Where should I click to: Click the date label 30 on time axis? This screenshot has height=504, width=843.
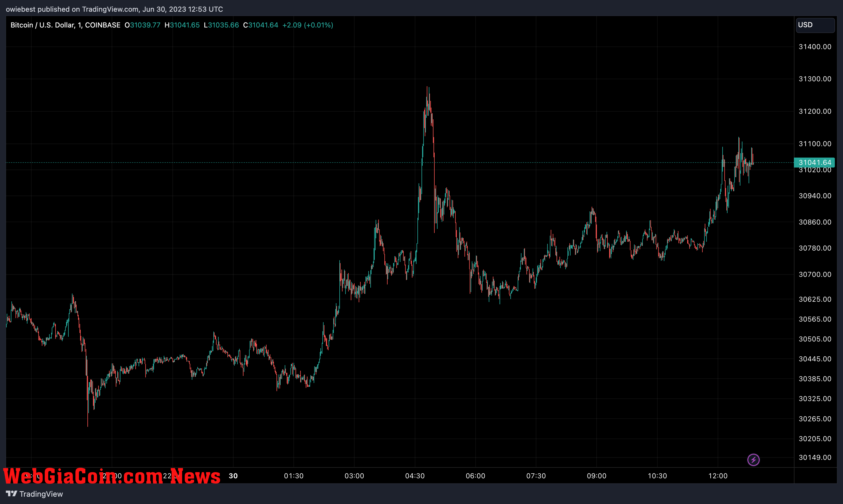tap(233, 476)
